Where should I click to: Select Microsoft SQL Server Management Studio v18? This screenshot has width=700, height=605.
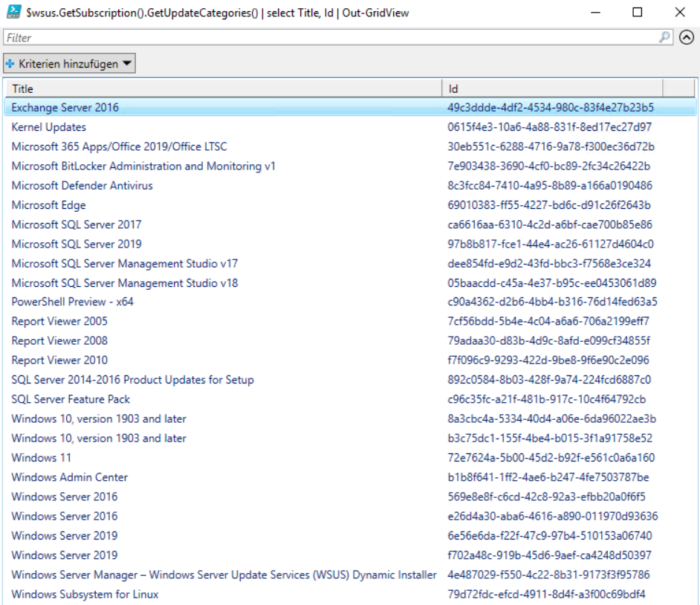click(x=350, y=283)
